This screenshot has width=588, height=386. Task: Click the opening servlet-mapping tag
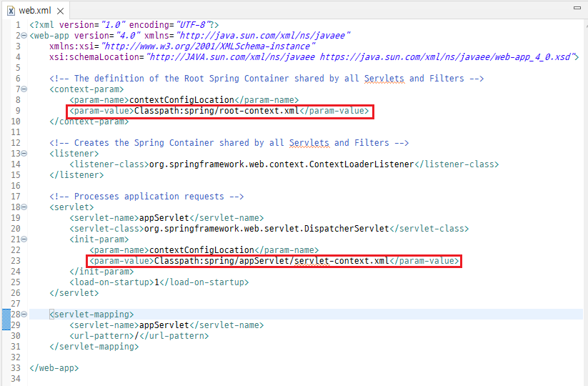(92, 315)
